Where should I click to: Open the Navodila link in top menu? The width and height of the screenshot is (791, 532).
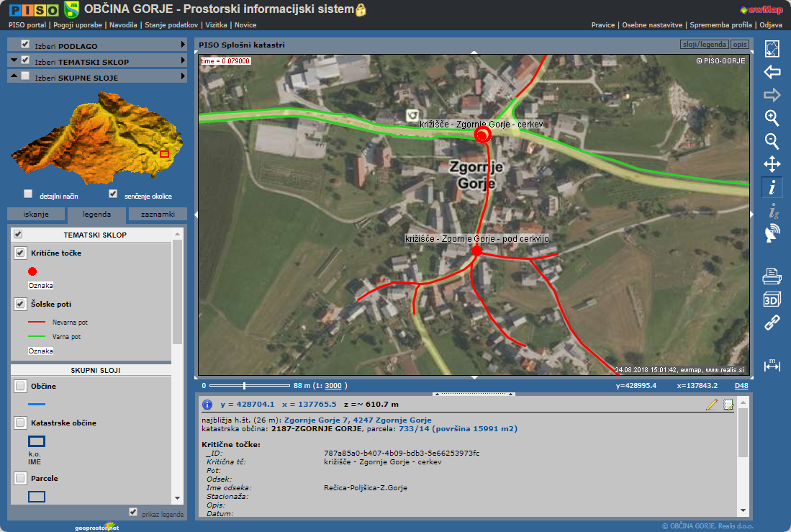tap(124, 24)
